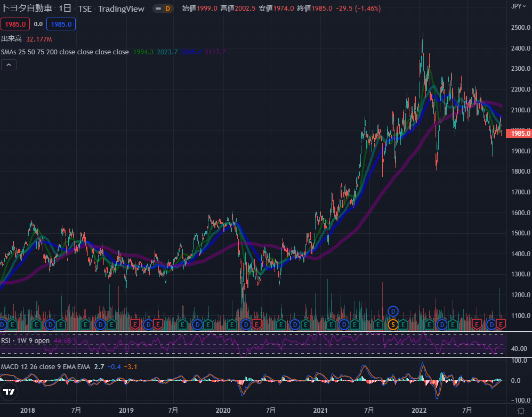
Task: Open the JPY currency dropdown
Action: [x=519, y=6]
